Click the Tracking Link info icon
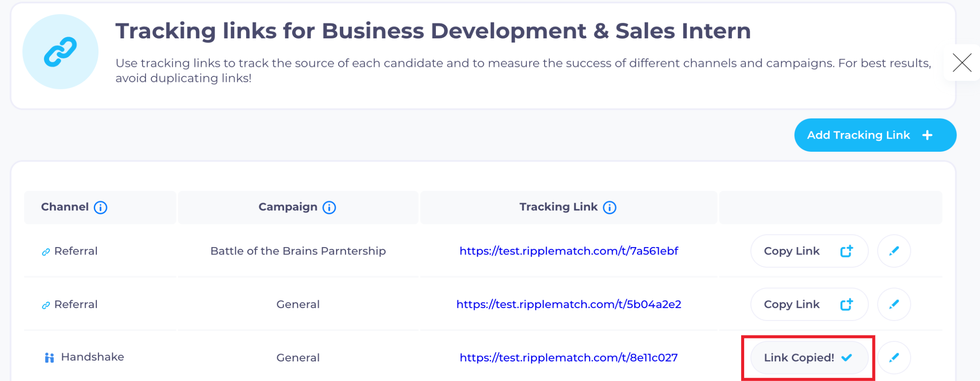The image size is (980, 381). [x=610, y=208]
